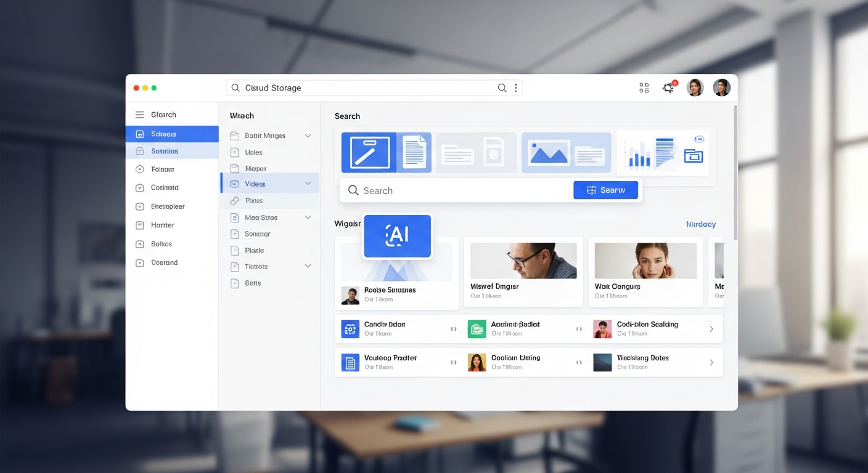
Task: Select the blue edit note category tile
Action: tap(369, 152)
